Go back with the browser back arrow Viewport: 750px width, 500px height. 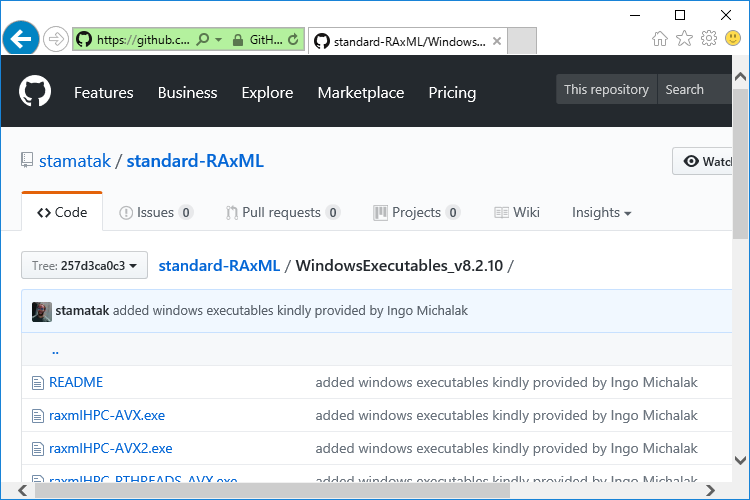(21, 39)
